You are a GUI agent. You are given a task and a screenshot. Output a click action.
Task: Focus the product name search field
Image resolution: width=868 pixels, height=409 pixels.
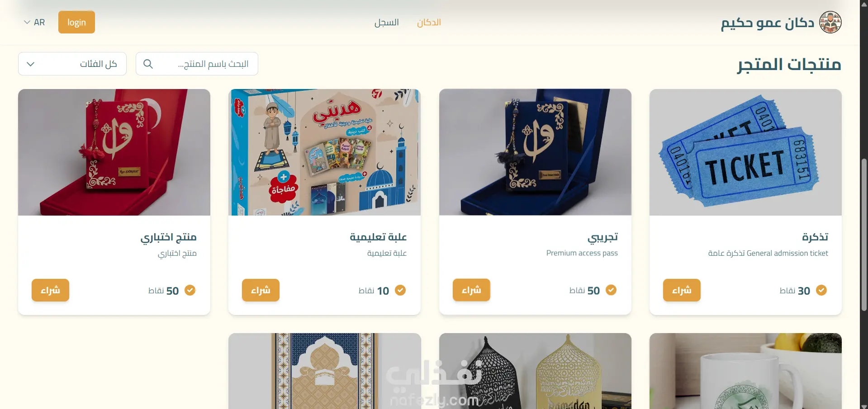click(197, 64)
